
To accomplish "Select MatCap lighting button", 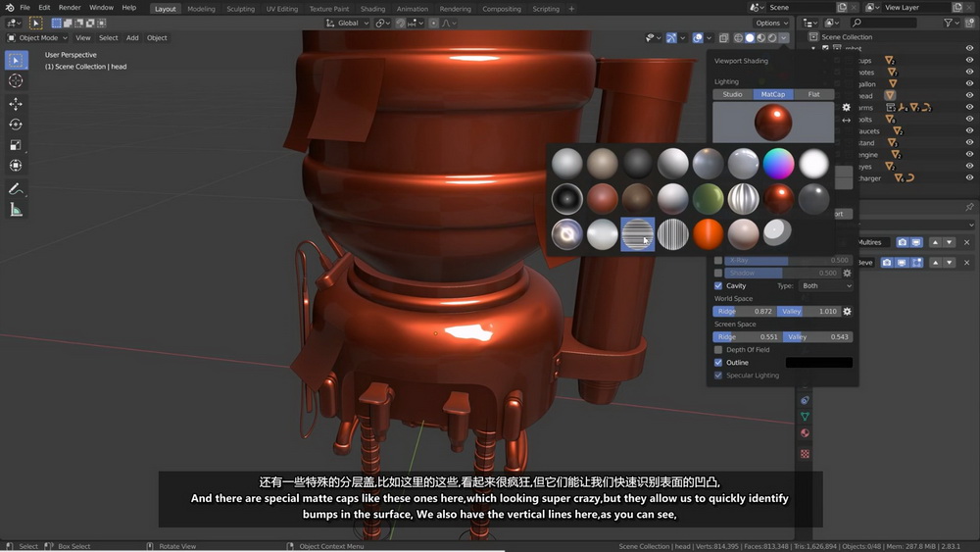I will click(773, 94).
